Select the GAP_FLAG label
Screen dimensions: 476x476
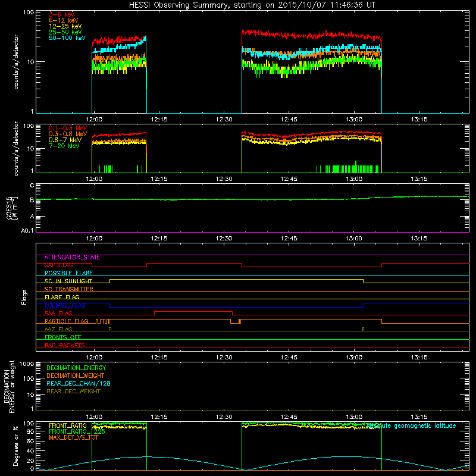tap(58, 265)
